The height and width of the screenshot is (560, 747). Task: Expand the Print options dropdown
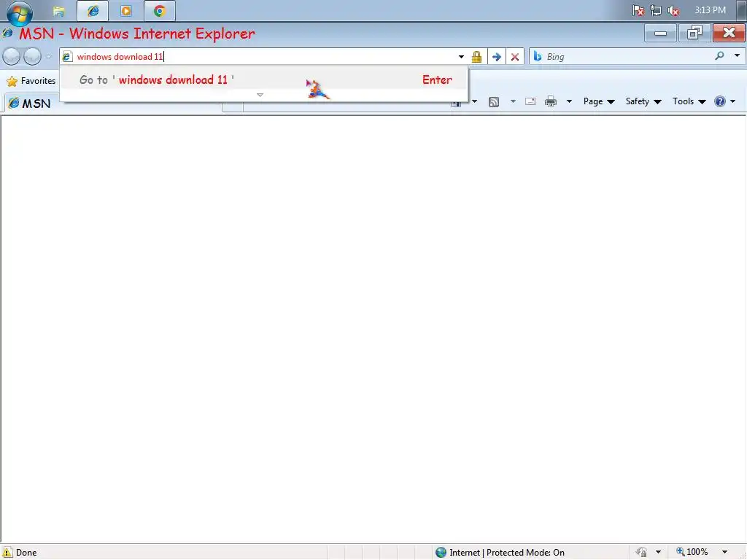[569, 101]
